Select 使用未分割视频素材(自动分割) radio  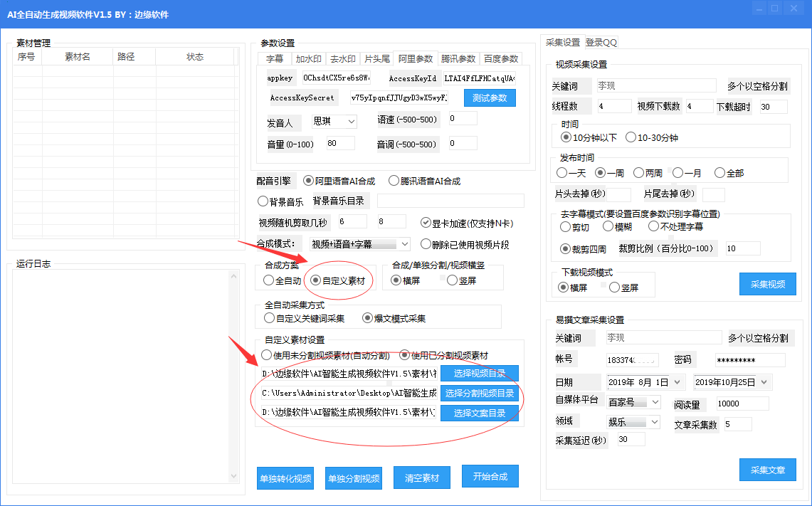pyautogui.click(x=326, y=355)
